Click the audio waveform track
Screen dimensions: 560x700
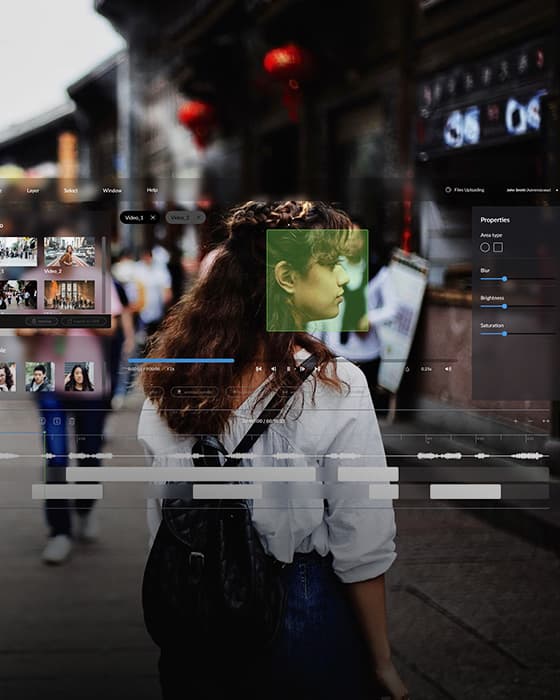tap(274, 456)
